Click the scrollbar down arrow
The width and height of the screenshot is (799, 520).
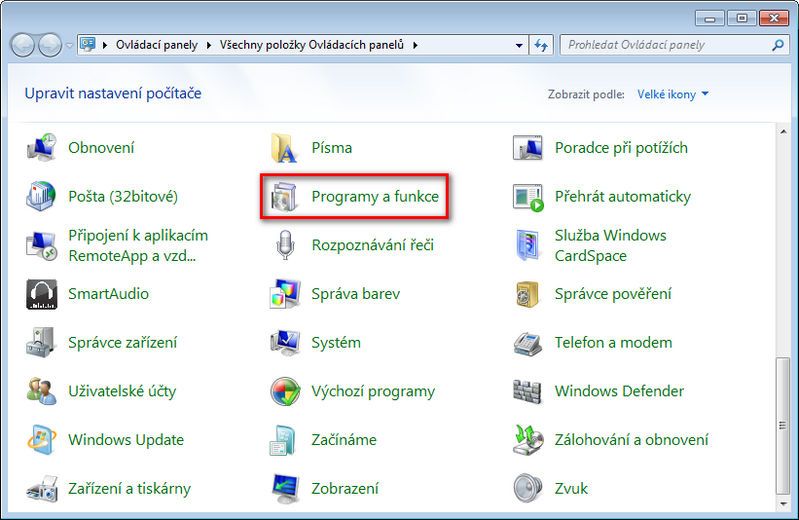pyautogui.click(x=783, y=504)
